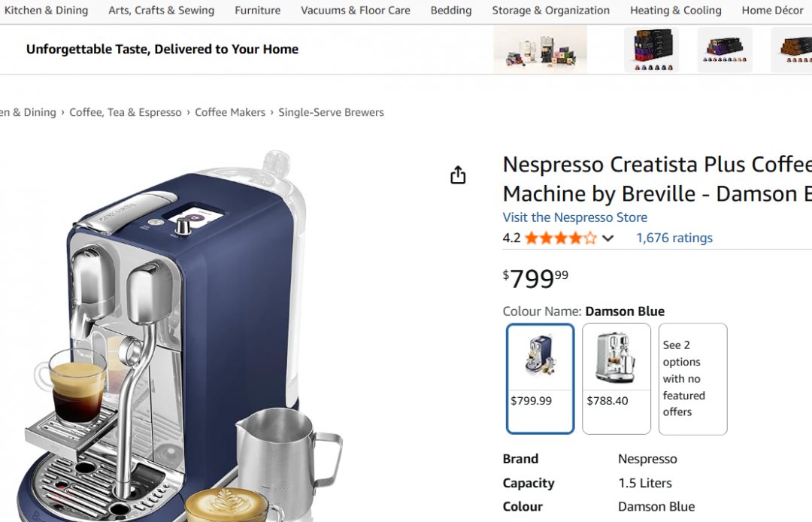Open Single-Serve Brewers breadcrumb link
Image resolution: width=812 pixels, height=522 pixels.
[x=331, y=112]
